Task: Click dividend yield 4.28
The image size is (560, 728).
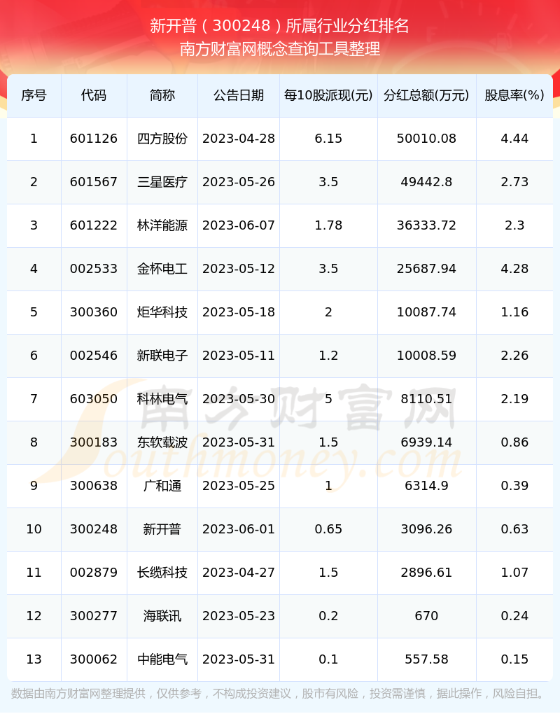Action: pyautogui.click(x=514, y=268)
